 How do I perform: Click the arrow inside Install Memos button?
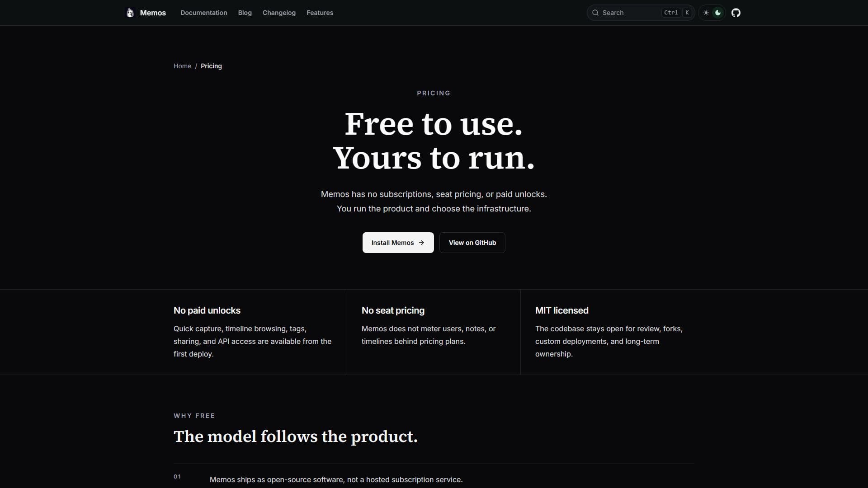coord(421,243)
